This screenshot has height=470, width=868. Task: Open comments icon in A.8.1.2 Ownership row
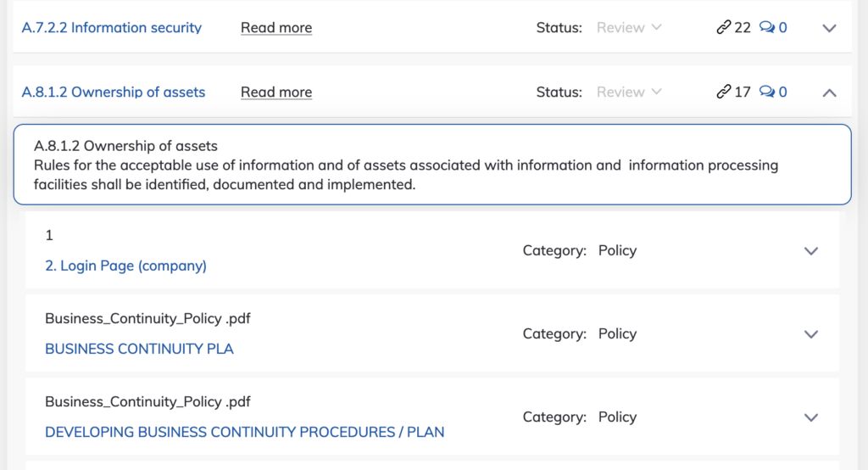[x=766, y=92]
